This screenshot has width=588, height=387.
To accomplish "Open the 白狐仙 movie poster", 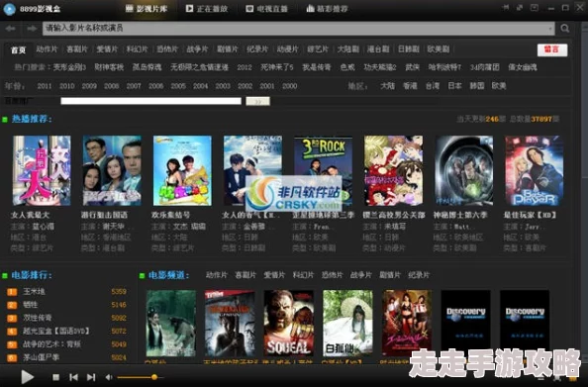I will point(347,324).
